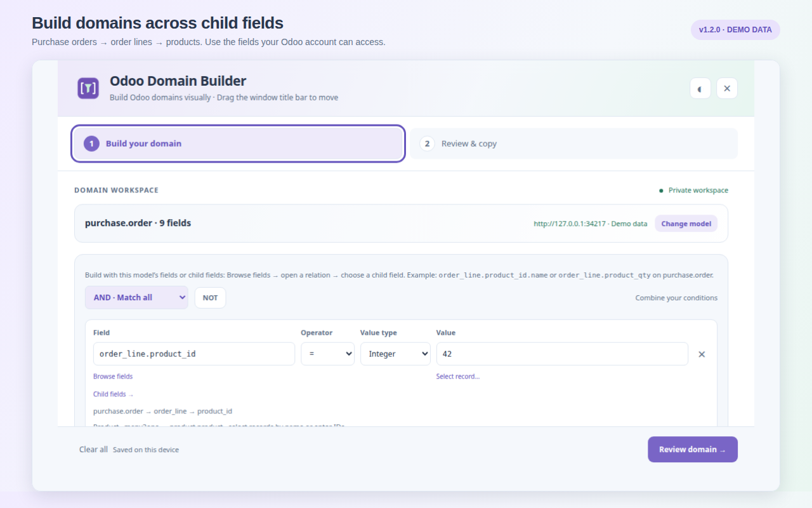
Task: Click the Private workspace status text
Action: (698, 190)
